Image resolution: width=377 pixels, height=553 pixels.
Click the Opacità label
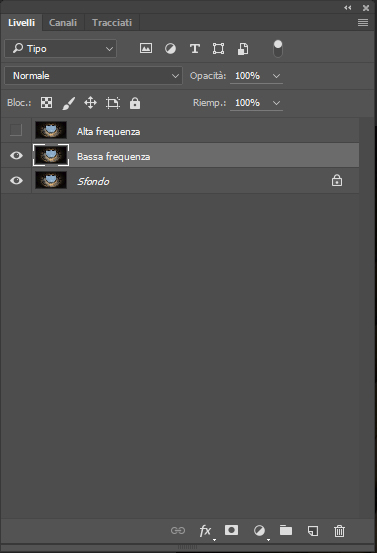[x=208, y=75]
